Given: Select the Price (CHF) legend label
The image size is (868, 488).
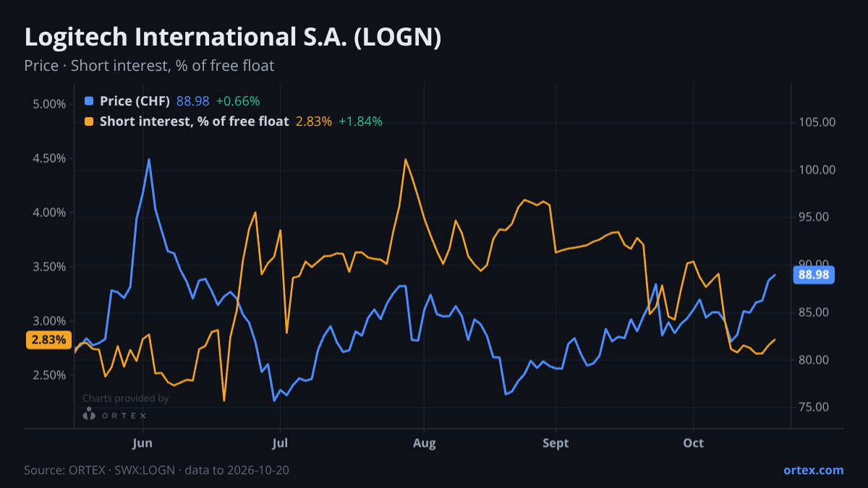Looking at the screenshot, I should pos(135,101).
